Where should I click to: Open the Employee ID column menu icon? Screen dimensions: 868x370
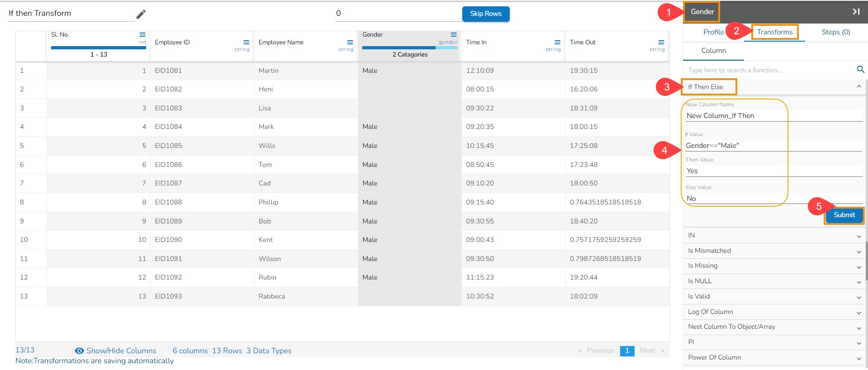(246, 43)
